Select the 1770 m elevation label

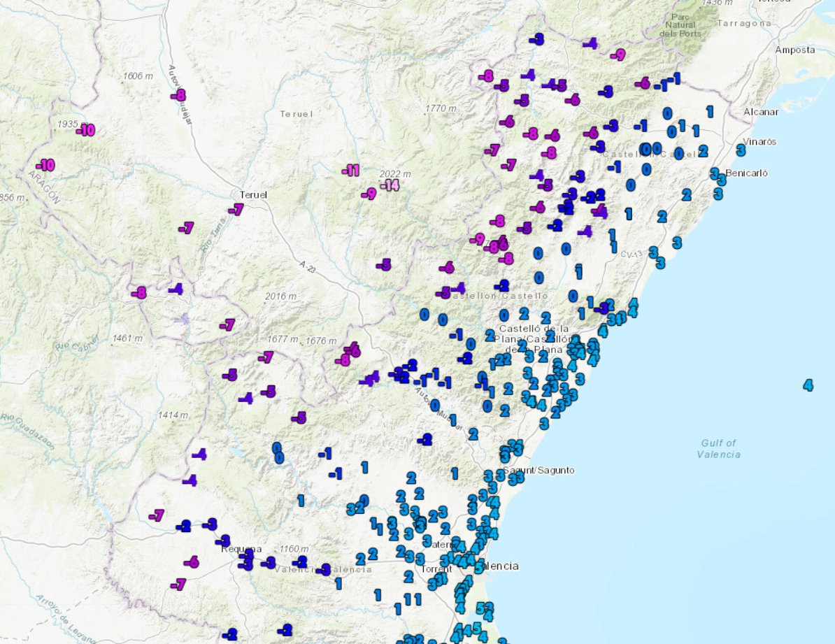(441, 108)
